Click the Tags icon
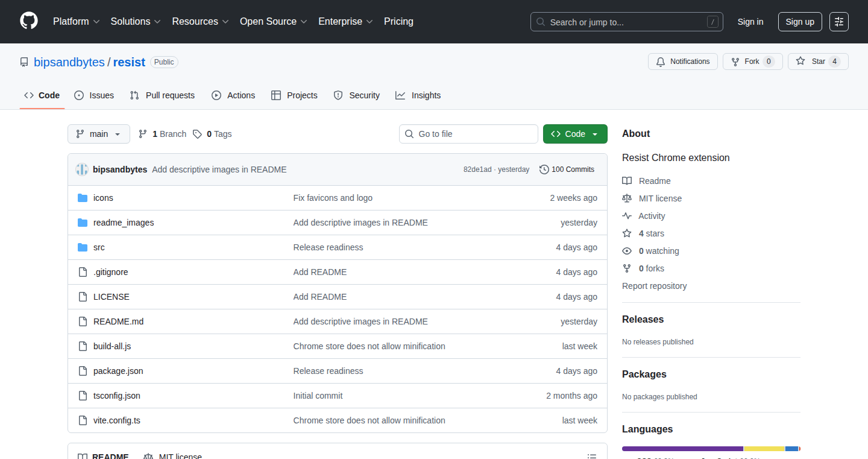This screenshot has width=868, height=459. coord(197,134)
